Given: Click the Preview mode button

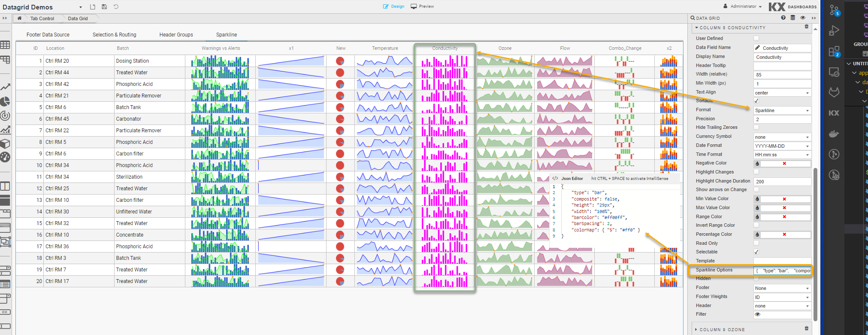Looking at the screenshot, I should (422, 6).
